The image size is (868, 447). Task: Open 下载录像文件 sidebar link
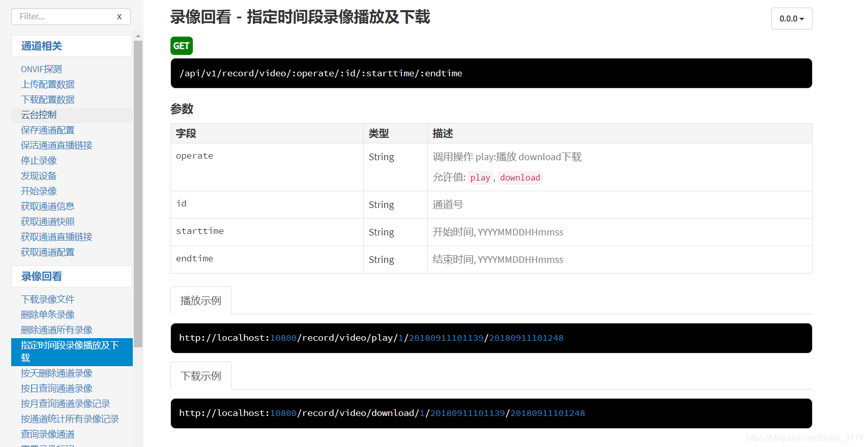pyautogui.click(x=48, y=300)
